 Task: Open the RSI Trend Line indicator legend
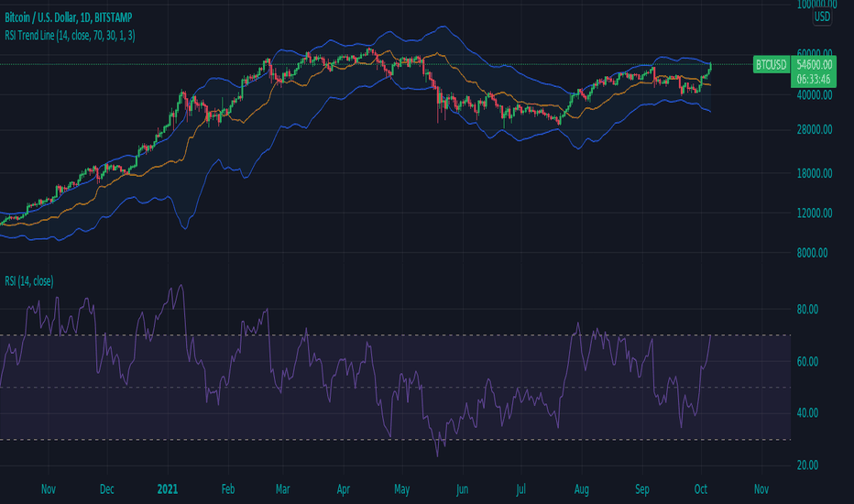coord(70,36)
